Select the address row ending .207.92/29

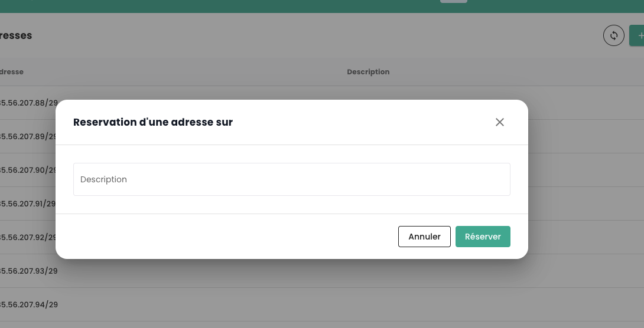click(28, 237)
